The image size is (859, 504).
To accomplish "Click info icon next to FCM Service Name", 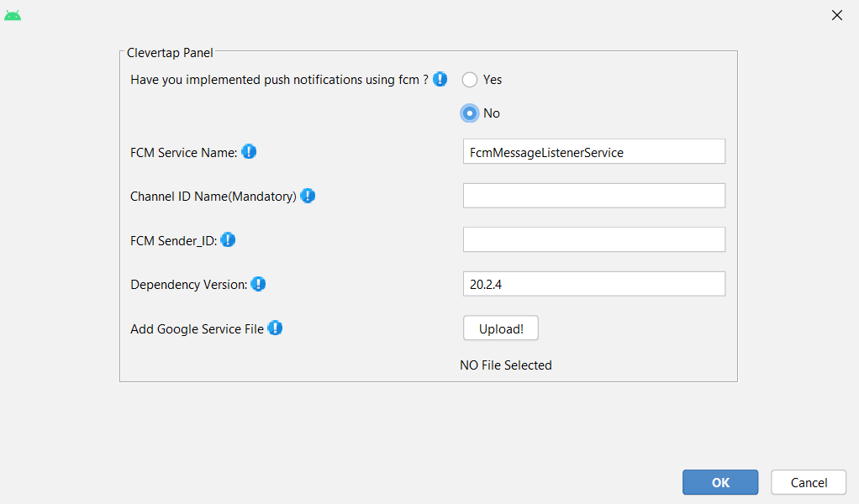I will coord(249,151).
